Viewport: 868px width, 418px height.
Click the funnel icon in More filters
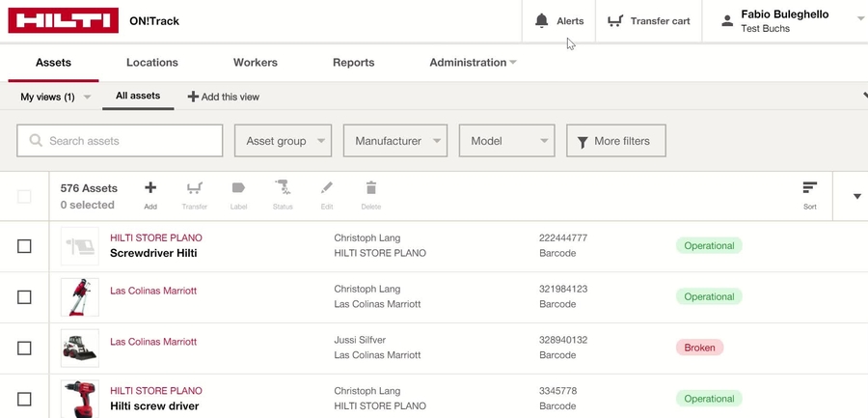583,142
